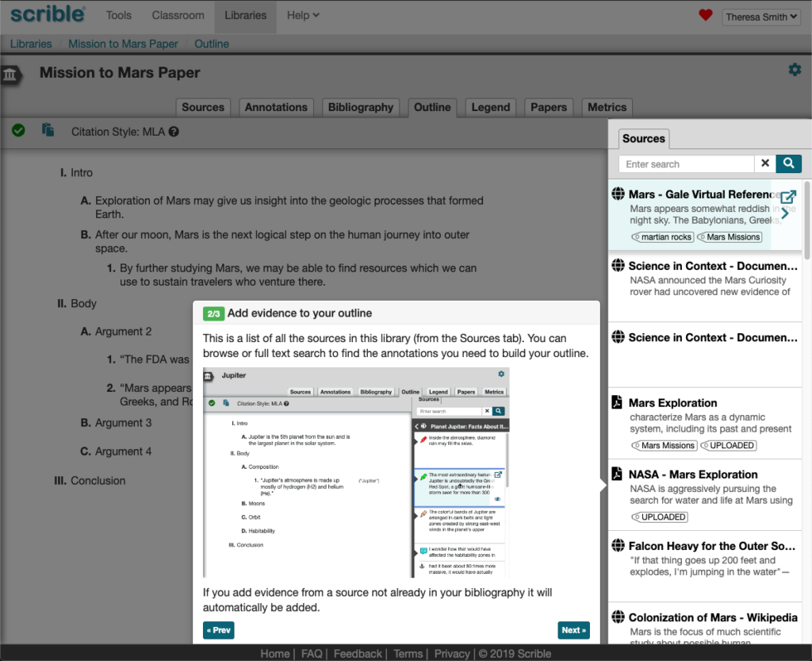Switch to the Papers tab

point(549,107)
